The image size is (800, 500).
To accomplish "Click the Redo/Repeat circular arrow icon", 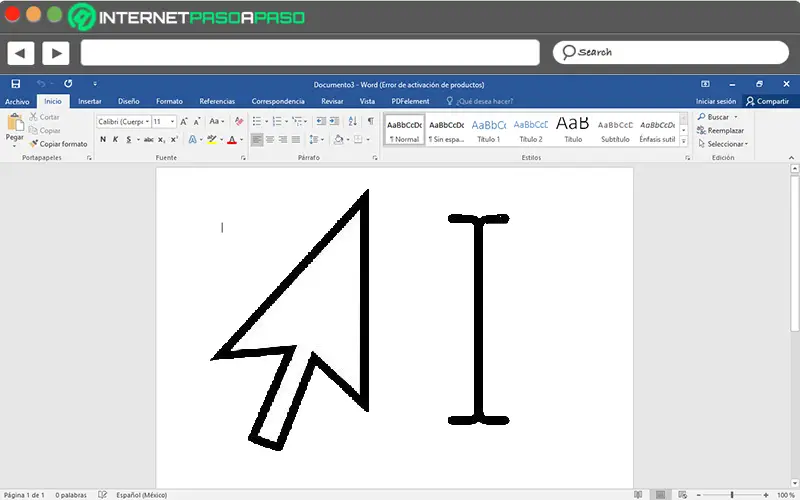I will [68, 84].
